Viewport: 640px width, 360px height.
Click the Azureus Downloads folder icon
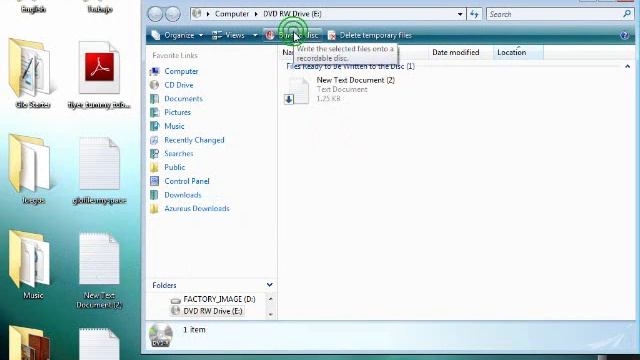[x=154, y=209]
